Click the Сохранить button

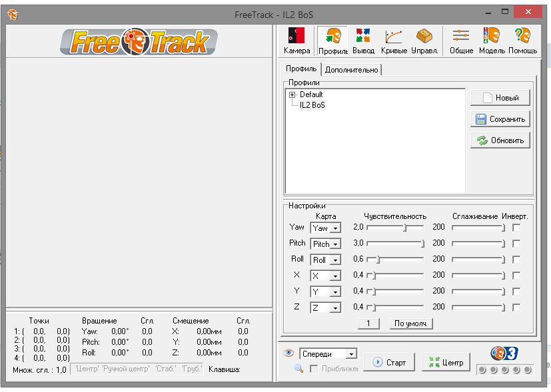click(x=500, y=119)
